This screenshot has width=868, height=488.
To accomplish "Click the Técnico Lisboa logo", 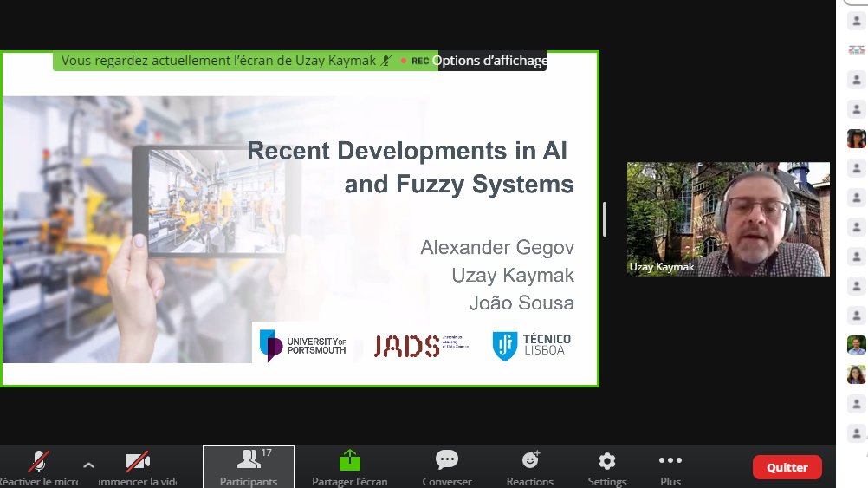I will (531, 345).
